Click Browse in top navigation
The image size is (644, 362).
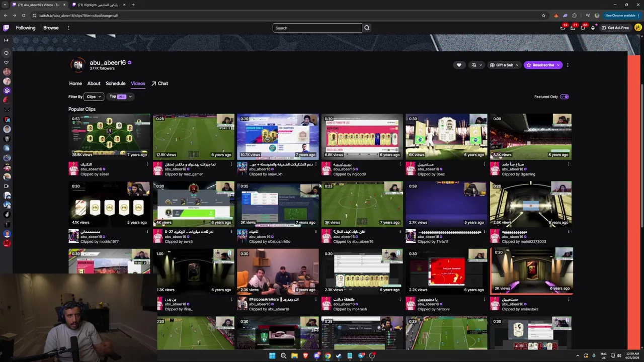tap(51, 28)
